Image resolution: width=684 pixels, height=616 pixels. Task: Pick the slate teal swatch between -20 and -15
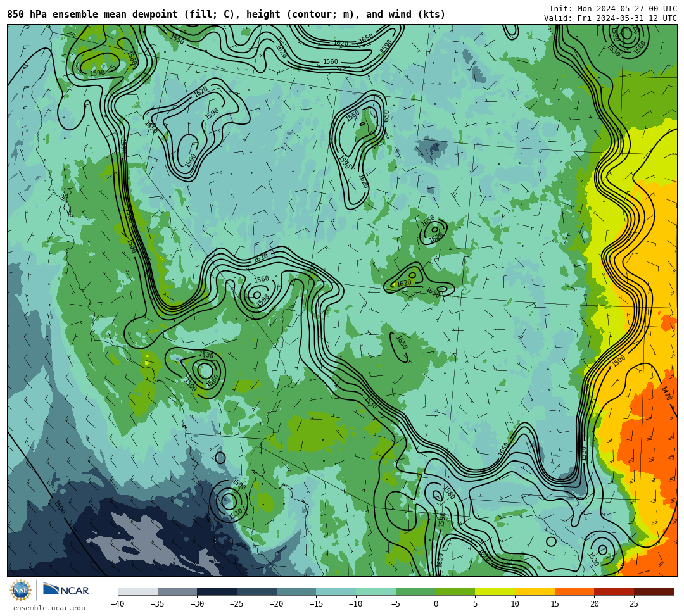(296, 591)
